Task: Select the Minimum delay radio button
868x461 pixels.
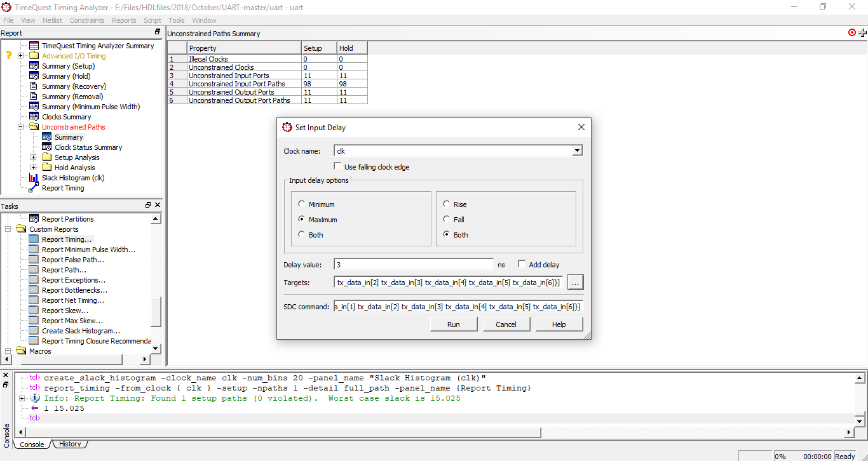Action: click(301, 204)
